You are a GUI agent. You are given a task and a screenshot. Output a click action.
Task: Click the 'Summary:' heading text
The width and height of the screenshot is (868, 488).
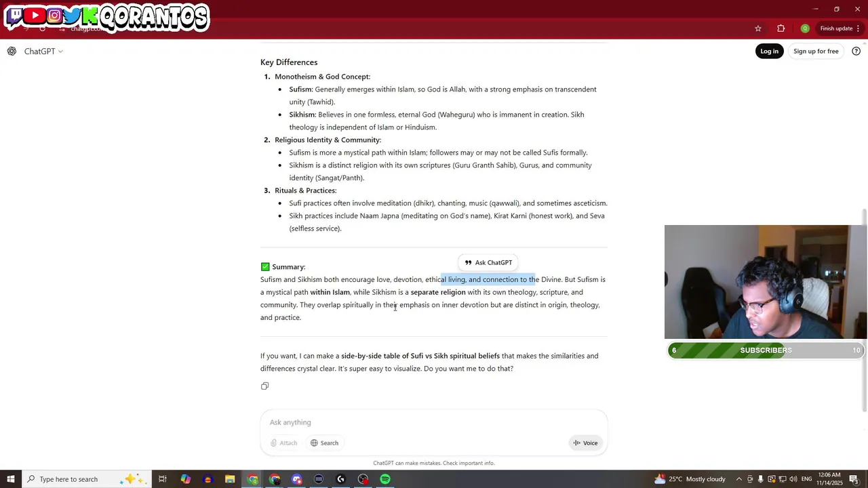(289, 267)
